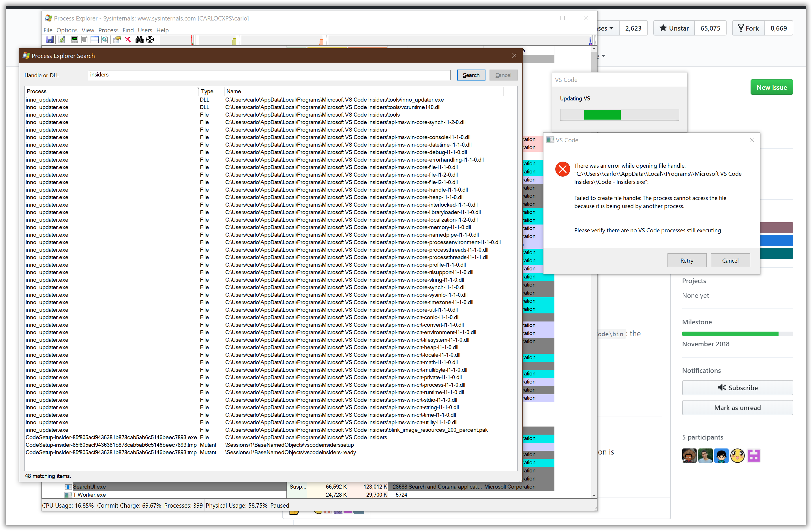This screenshot has height=531, width=812.
Task: Select the row ending in Insiders\tools
Action: pyautogui.click(x=271, y=115)
